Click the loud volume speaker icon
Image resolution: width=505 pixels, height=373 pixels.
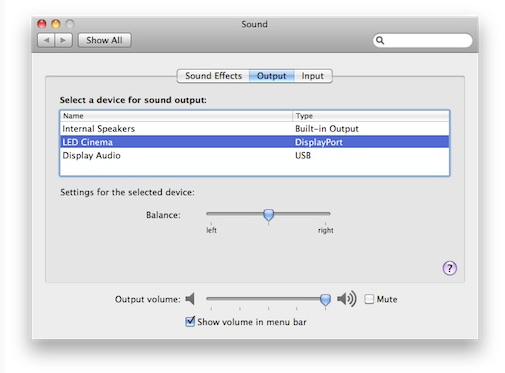click(347, 299)
